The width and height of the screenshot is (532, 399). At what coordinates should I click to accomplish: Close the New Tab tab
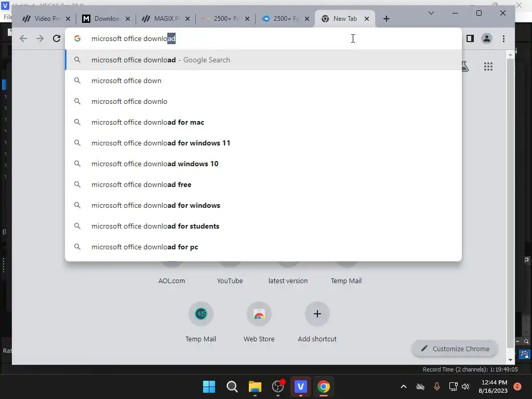click(x=366, y=19)
